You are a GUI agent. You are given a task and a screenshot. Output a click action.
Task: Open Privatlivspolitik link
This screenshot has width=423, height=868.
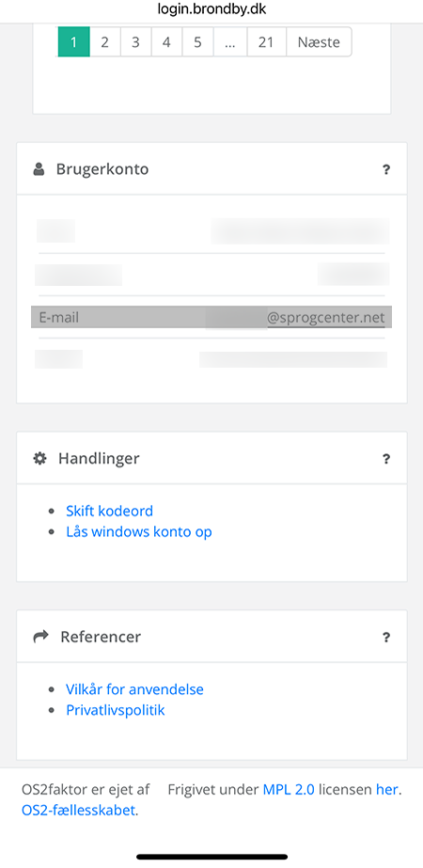(116, 710)
